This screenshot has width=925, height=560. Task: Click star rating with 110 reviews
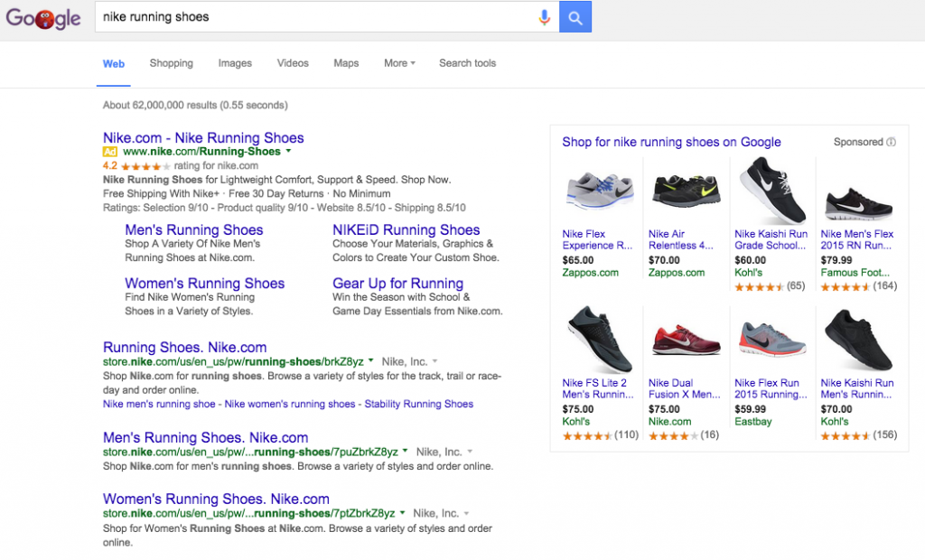pyautogui.click(x=587, y=435)
